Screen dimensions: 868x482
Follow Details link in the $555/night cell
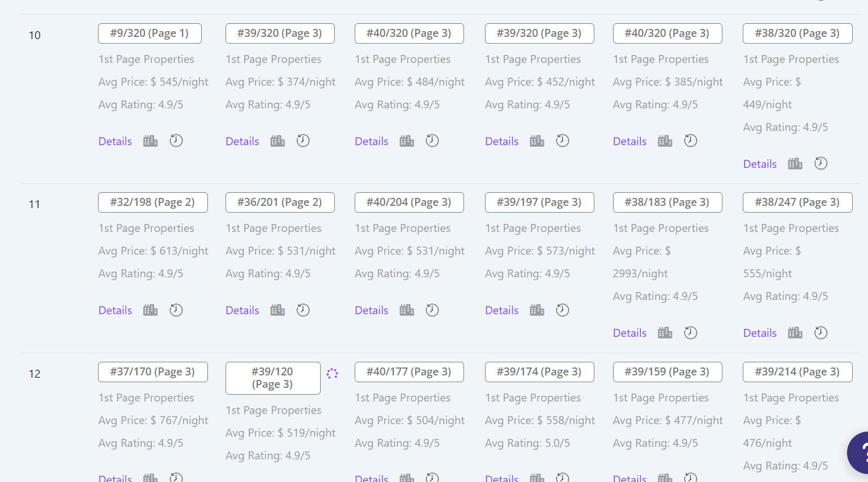tap(760, 333)
